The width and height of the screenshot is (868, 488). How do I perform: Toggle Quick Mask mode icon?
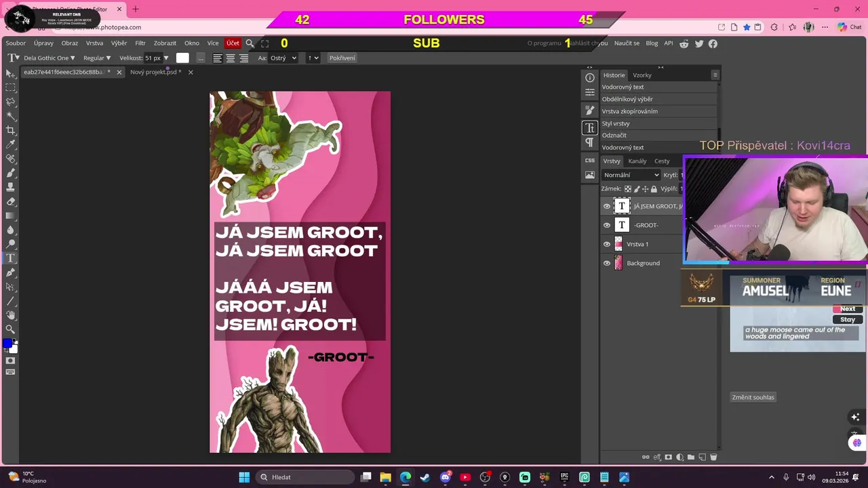pyautogui.click(x=10, y=361)
